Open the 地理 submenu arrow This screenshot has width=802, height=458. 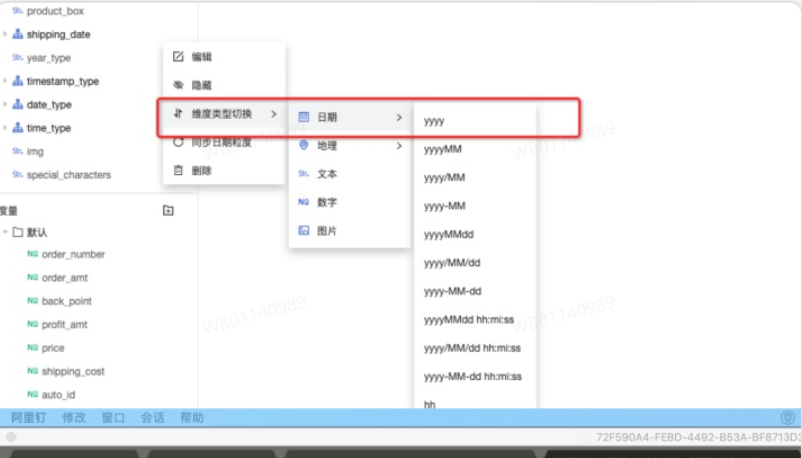click(399, 146)
